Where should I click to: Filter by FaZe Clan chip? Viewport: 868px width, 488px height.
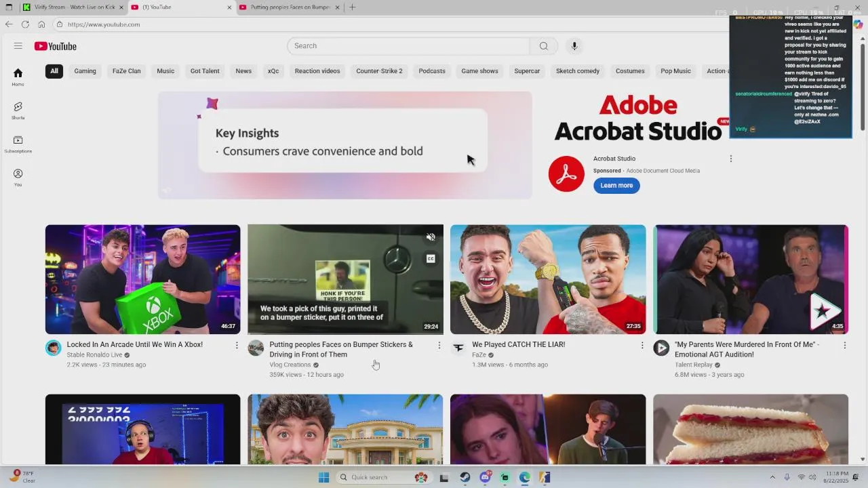coord(127,71)
